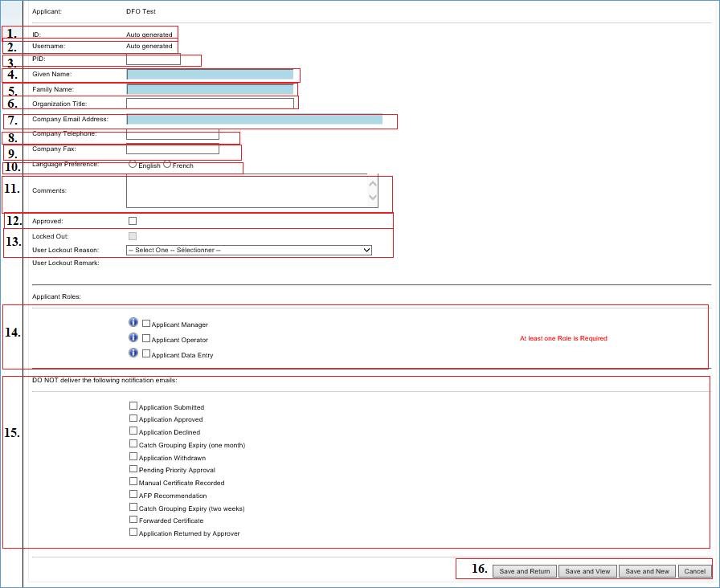Click the Company Fax field

[173, 149]
